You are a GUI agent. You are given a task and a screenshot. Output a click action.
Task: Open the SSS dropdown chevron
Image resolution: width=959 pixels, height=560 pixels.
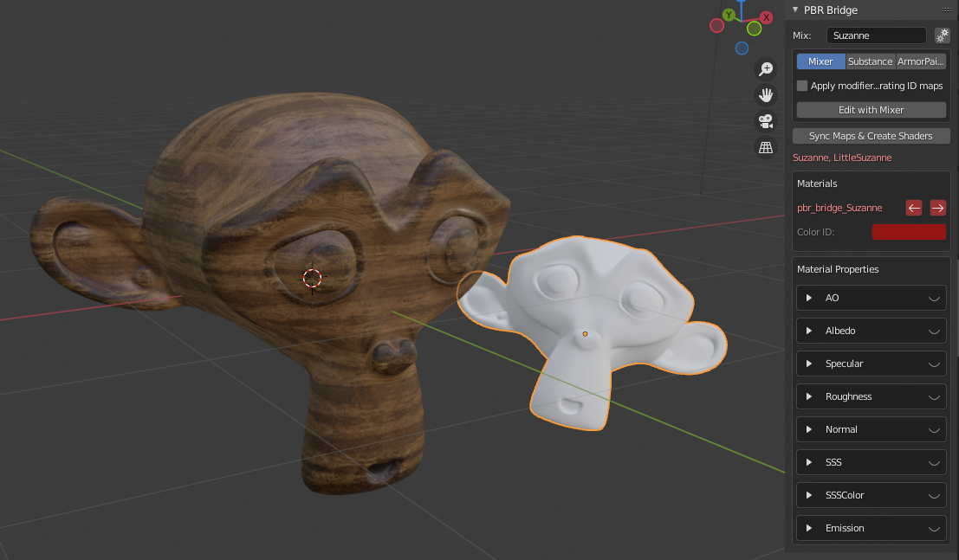point(934,463)
